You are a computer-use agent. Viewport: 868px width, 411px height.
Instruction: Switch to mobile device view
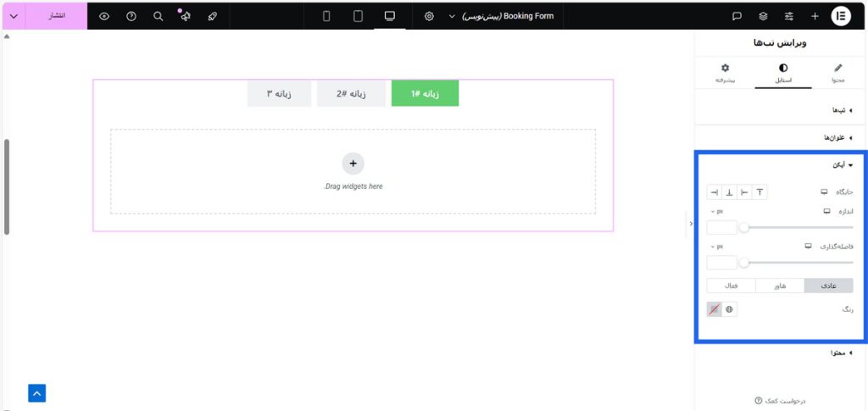(x=326, y=16)
